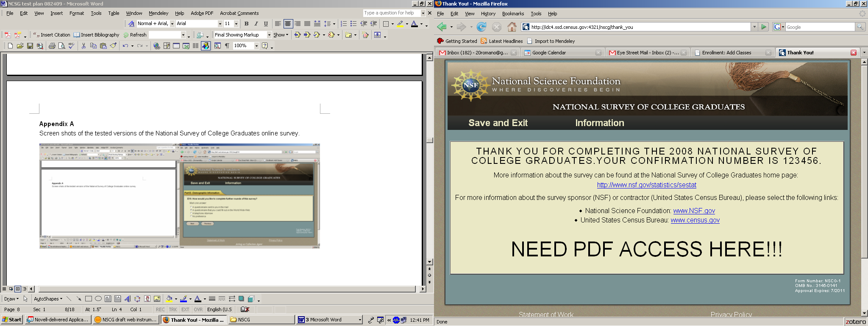Toggle Show/Hide paragraph marks
This screenshot has height=326, width=868.
coord(227,46)
